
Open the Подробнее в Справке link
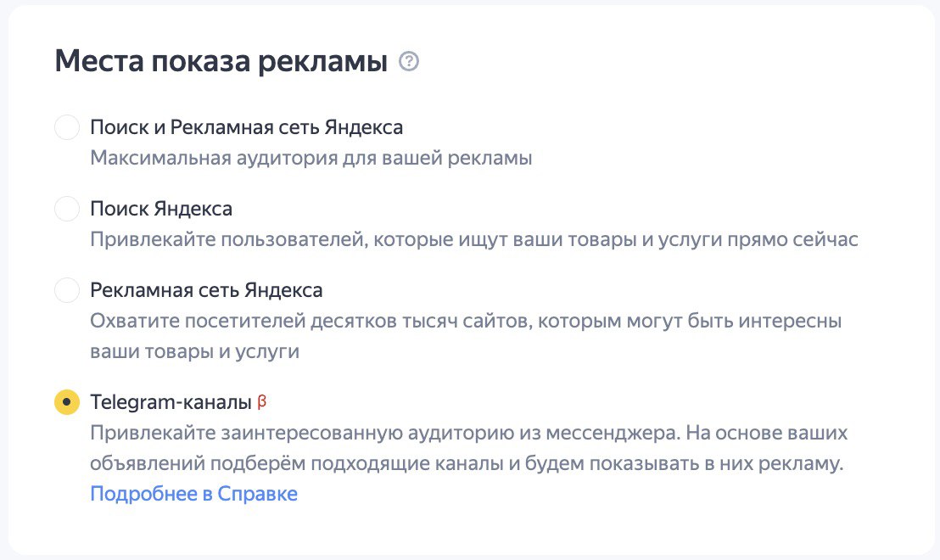pyautogui.click(x=193, y=494)
